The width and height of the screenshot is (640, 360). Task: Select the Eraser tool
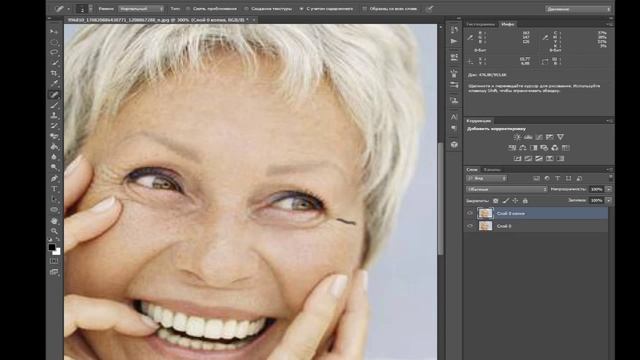[x=54, y=136]
